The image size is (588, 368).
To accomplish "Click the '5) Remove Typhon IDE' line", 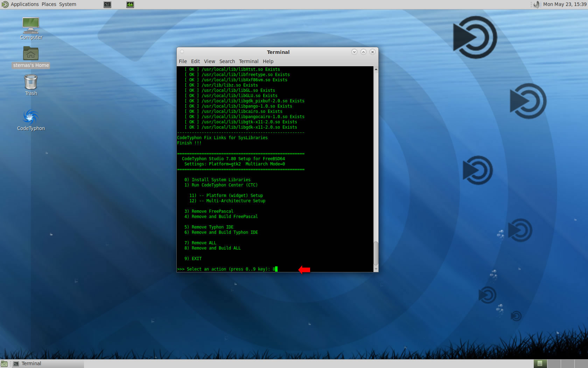I will click(209, 227).
